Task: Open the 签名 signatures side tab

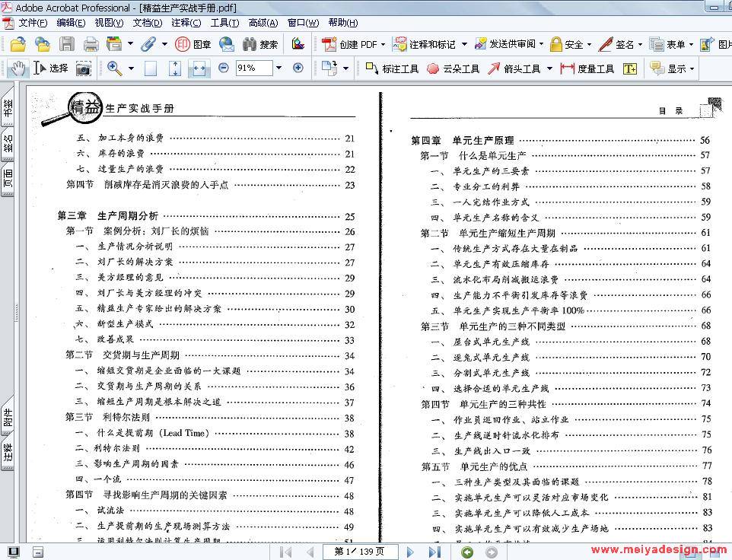Action: point(8,143)
